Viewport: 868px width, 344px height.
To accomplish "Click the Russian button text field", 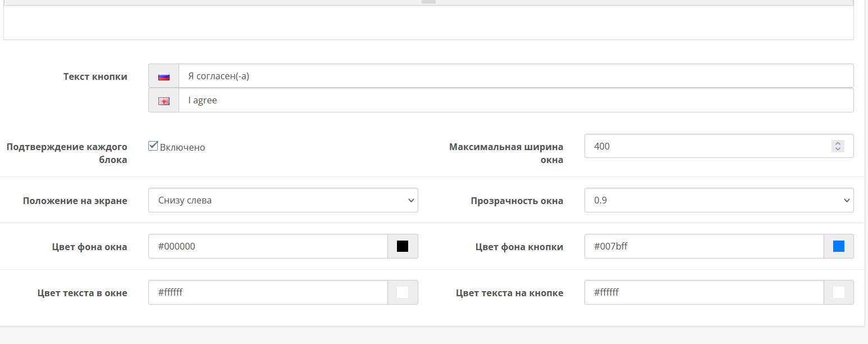I will tap(515, 76).
